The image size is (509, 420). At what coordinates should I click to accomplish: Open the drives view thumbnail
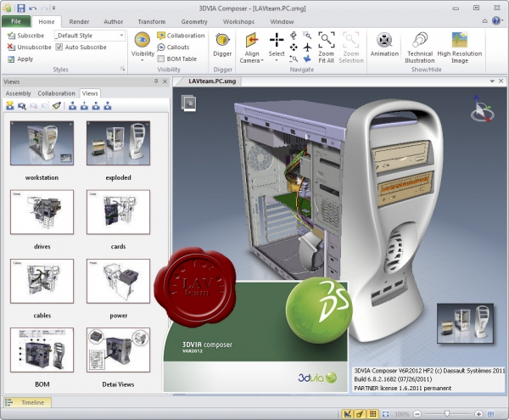tap(42, 212)
